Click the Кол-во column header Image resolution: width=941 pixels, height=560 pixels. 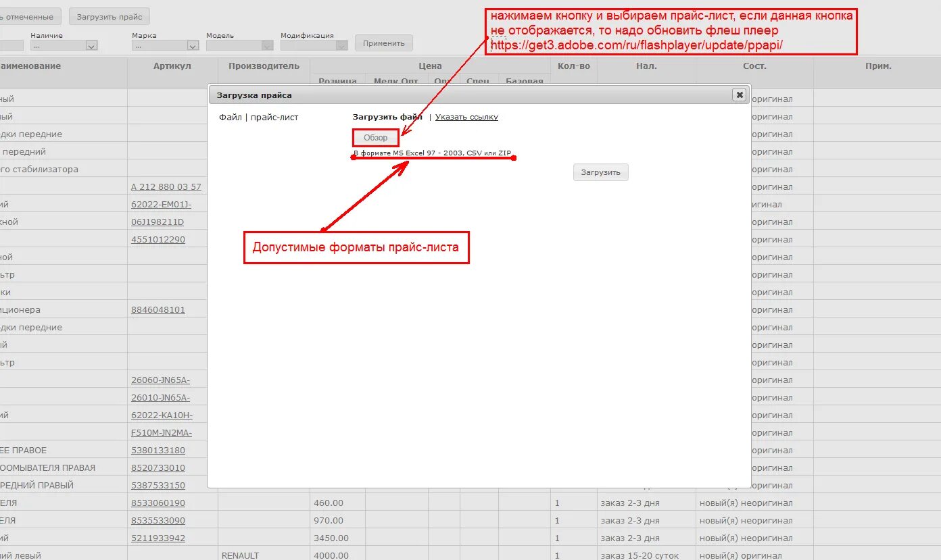(574, 66)
